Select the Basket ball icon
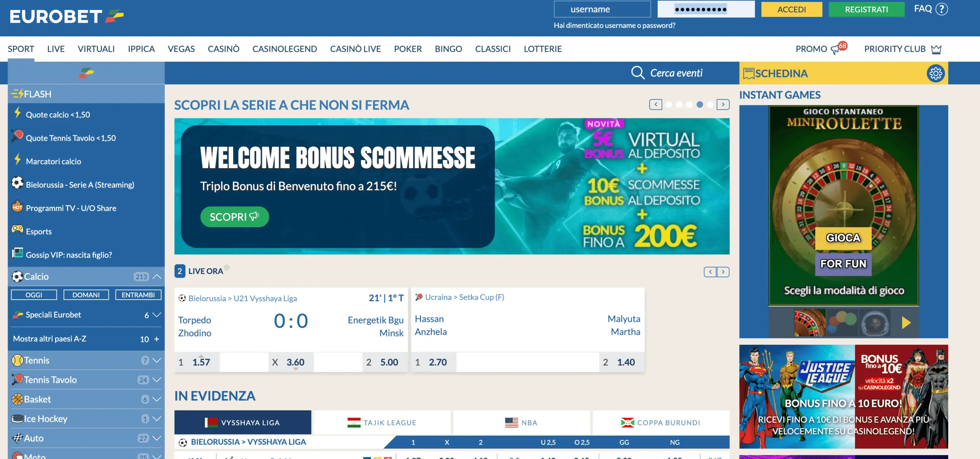The height and width of the screenshot is (459, 980). [17, 399]
